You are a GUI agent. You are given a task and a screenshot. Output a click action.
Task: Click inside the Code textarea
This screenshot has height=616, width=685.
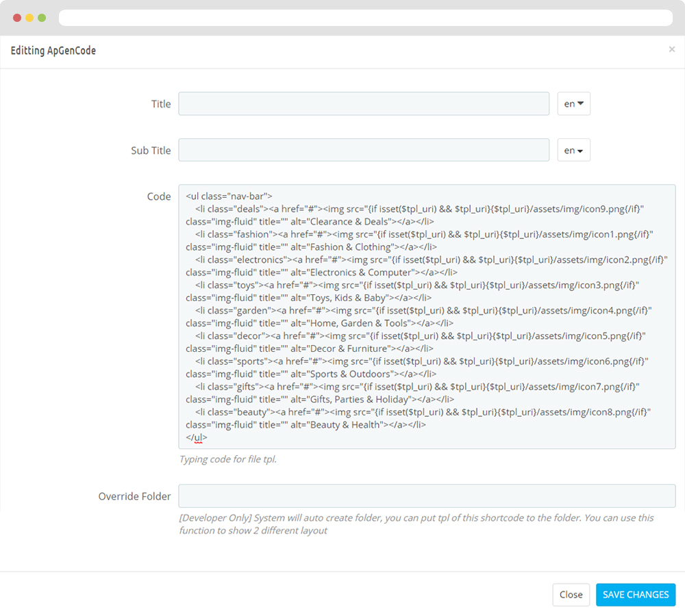point(427,316)
